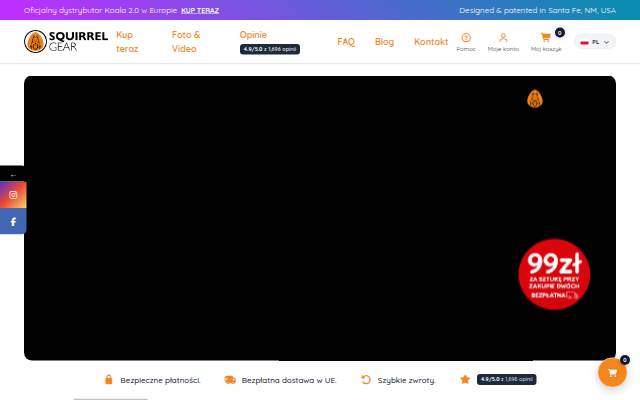Open Foto & Video menu item
Image resolution: width=640 pixels, height=400 pixels.
186,42
